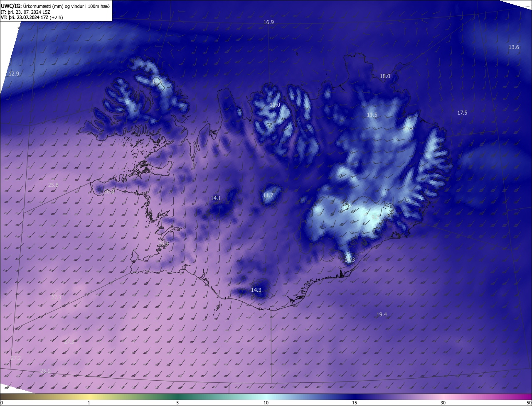Click the 19.4 value on the map

[x=382, y=314]
